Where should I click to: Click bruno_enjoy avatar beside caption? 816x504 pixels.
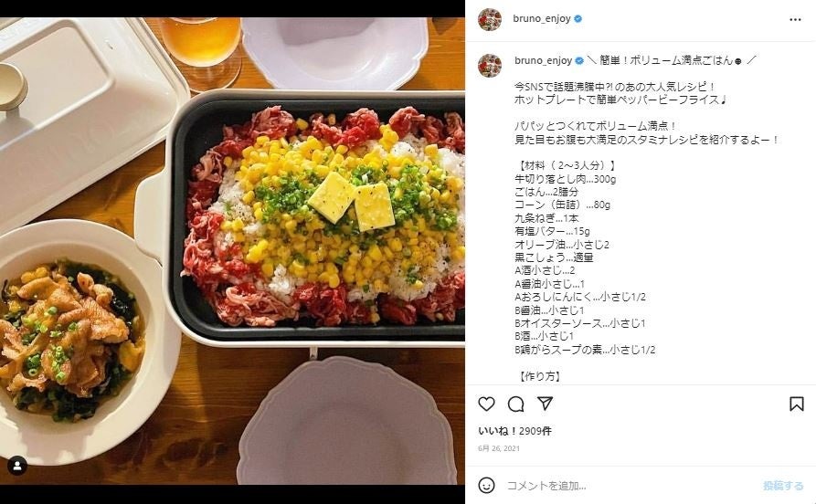tap(490, 66)
